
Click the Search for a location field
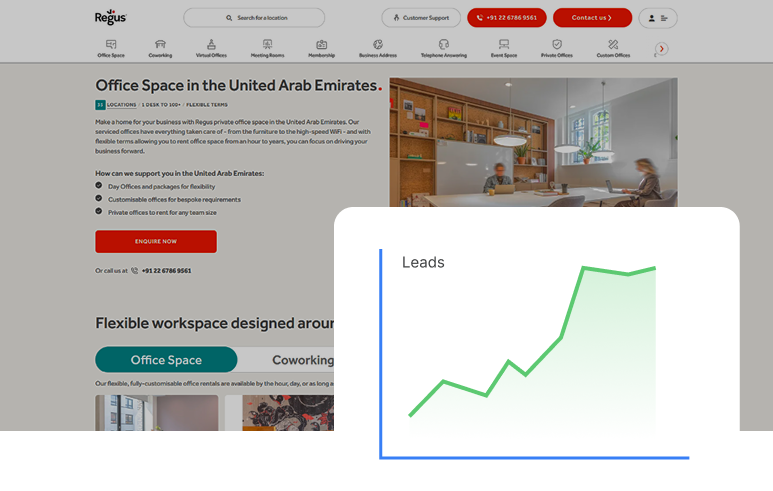(x=254, y=18)
